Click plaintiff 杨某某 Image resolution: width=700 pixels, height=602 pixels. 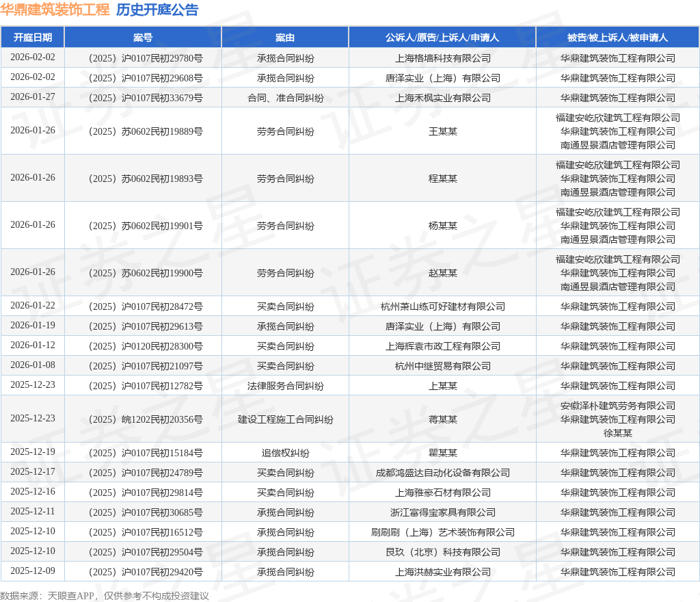pos(442,226)
